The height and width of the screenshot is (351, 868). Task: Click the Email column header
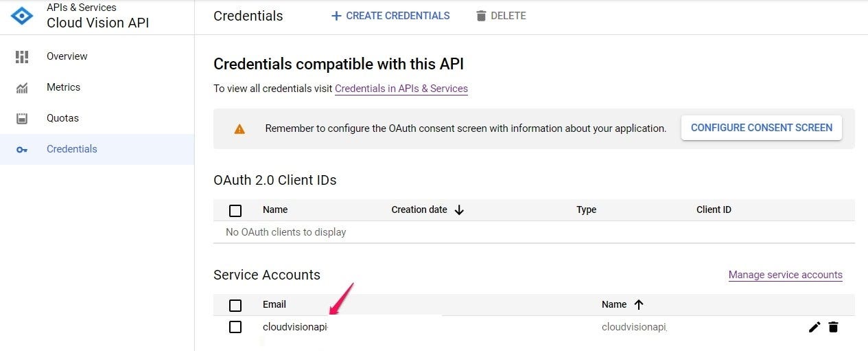click(274, 304)
